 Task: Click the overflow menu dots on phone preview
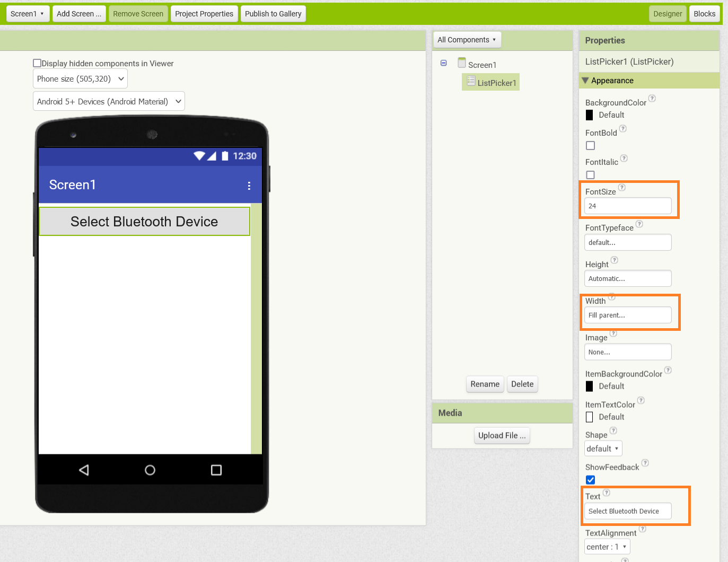pos(249,186)
